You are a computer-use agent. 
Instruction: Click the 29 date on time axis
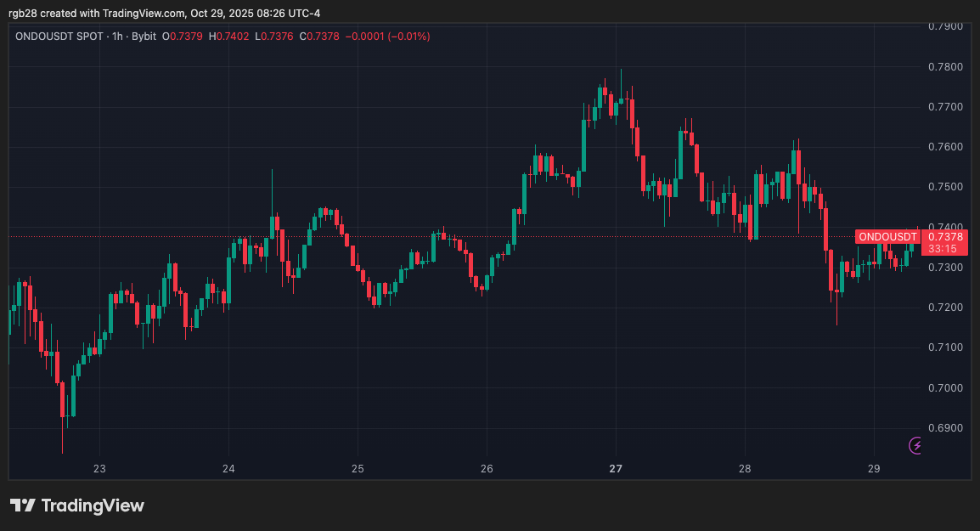tap(874, 468)
